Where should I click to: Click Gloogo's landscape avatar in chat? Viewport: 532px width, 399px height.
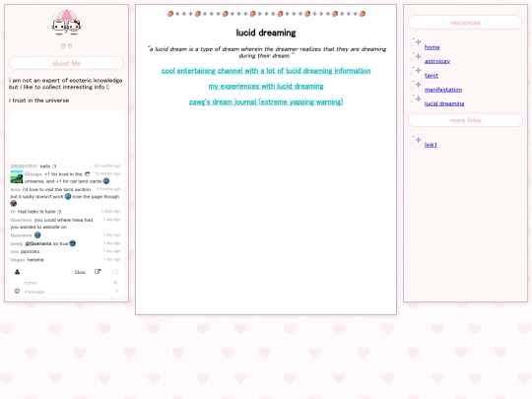point(17,177)
